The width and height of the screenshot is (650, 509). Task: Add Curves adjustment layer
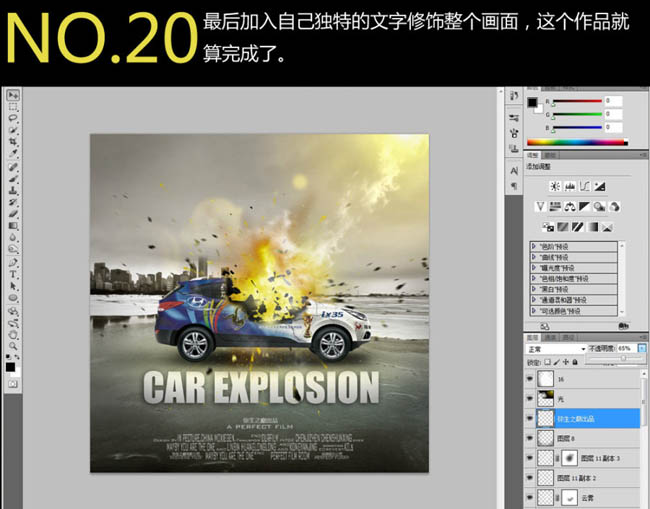[x=585, y=186]
